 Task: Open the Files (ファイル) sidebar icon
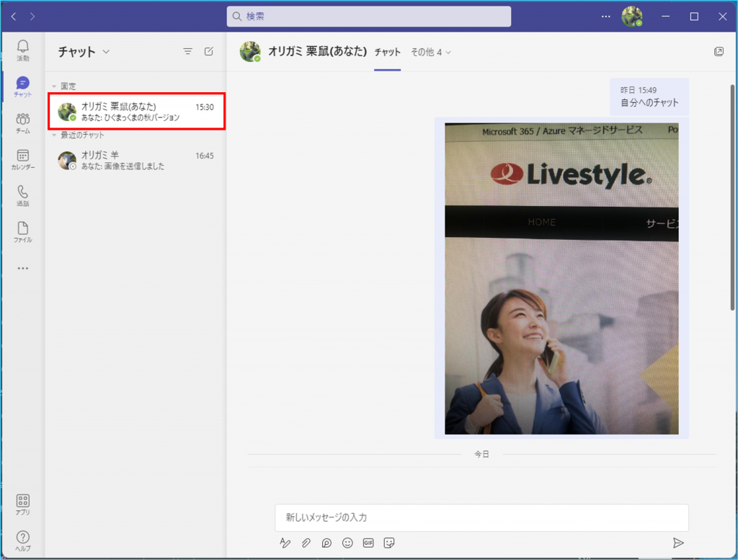tap(22, 231)
